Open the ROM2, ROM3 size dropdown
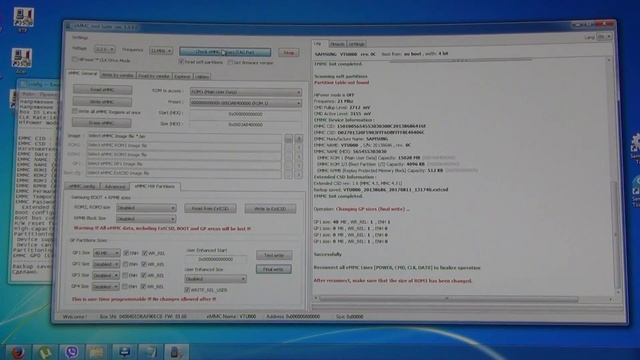Screen dimensions: 640x360 point(146,208)
